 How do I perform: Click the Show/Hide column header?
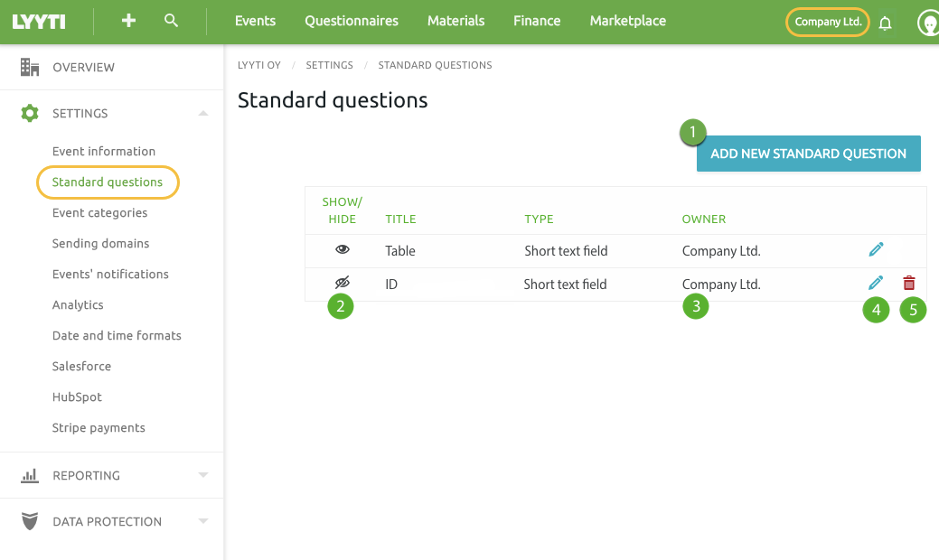(342, 210)
